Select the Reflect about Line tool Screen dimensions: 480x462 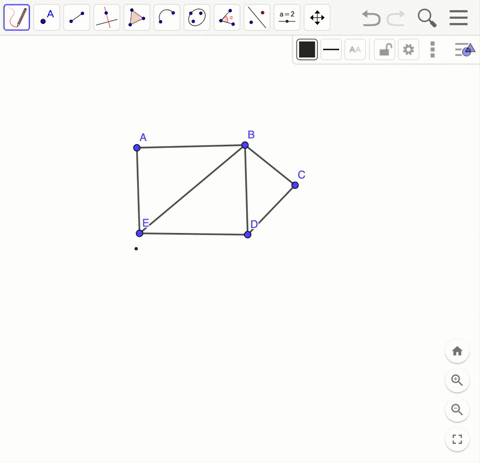pyautogui.click(x=257, y=17)
